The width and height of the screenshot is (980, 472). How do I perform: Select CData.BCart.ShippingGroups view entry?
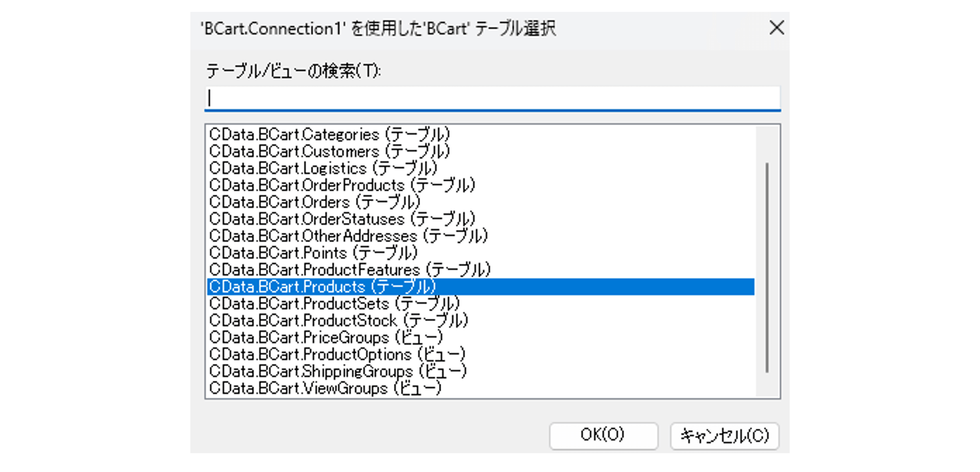338,371
